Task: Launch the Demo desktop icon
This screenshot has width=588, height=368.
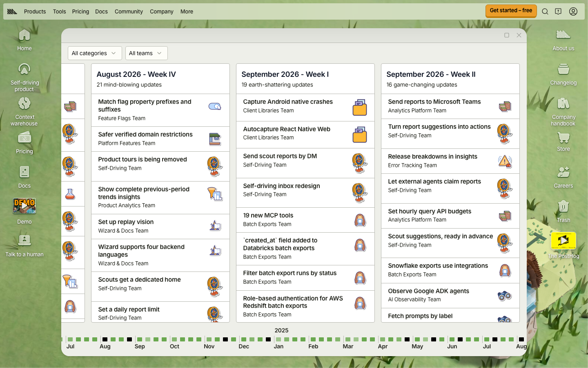Action: pyautogui.click(x=24, y=211)
